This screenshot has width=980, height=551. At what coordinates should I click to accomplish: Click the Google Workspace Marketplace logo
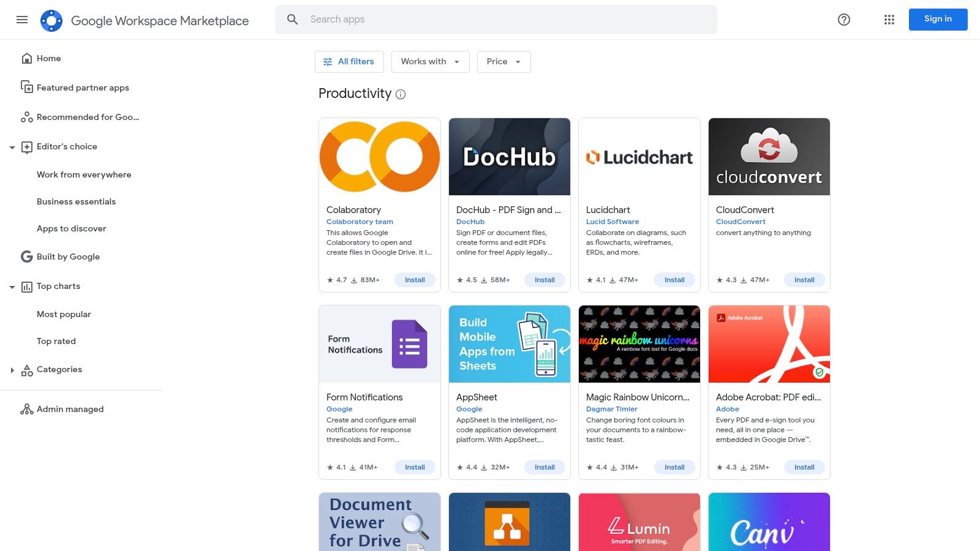(145, 20)
